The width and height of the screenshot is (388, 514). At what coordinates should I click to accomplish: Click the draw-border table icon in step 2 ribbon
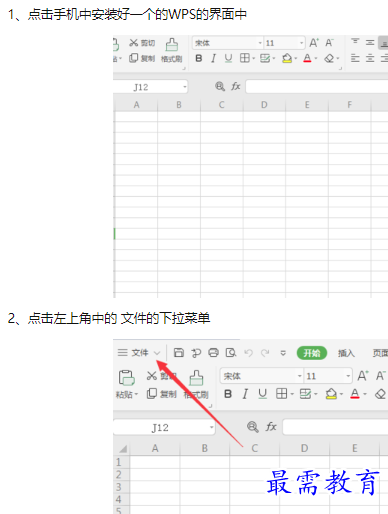pos(305,394)
